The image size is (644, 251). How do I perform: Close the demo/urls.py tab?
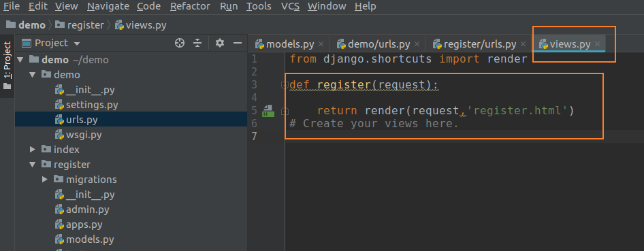(417, 44)
